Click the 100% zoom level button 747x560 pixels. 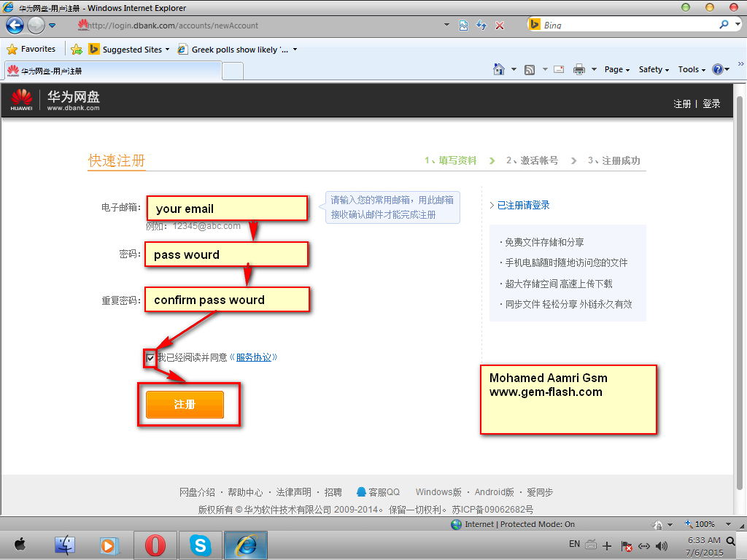[700, 524]
